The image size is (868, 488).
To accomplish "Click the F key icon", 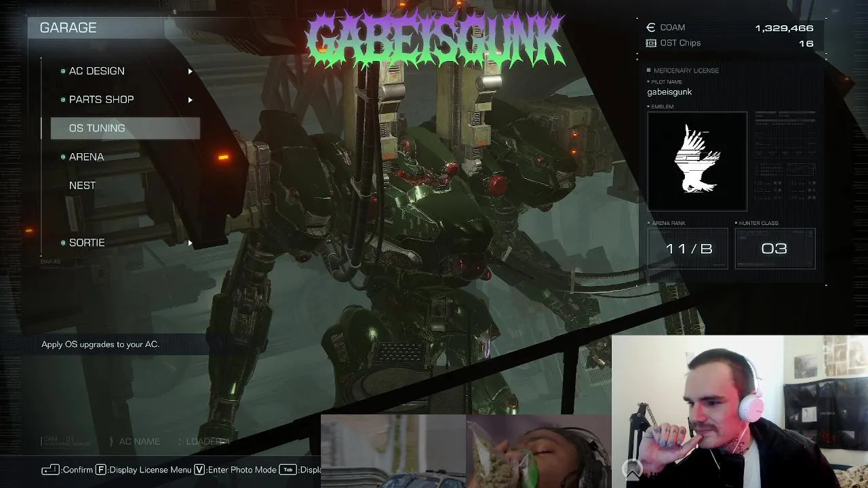I will (100, 470).
